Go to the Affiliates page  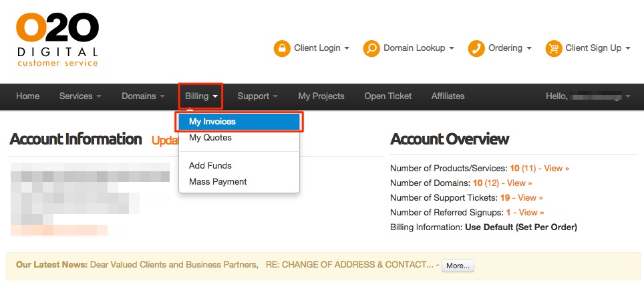pos(448,96)
